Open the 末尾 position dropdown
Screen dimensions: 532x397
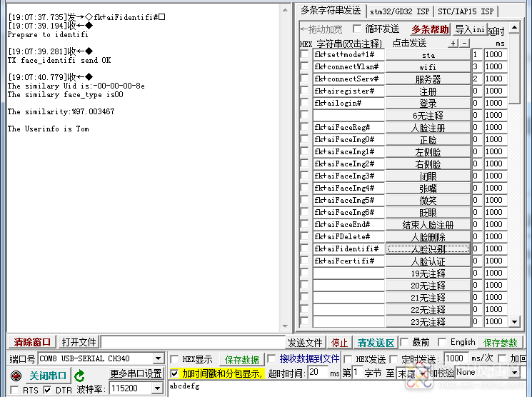tap(423, 374)
